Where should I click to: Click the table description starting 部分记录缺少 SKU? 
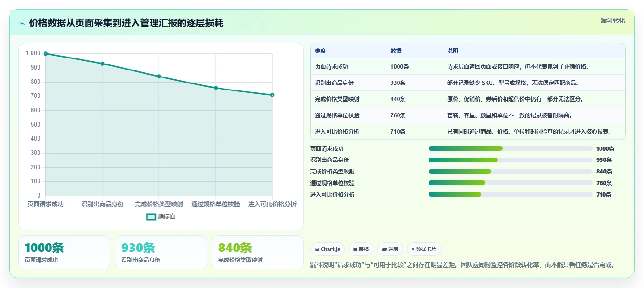513,83
